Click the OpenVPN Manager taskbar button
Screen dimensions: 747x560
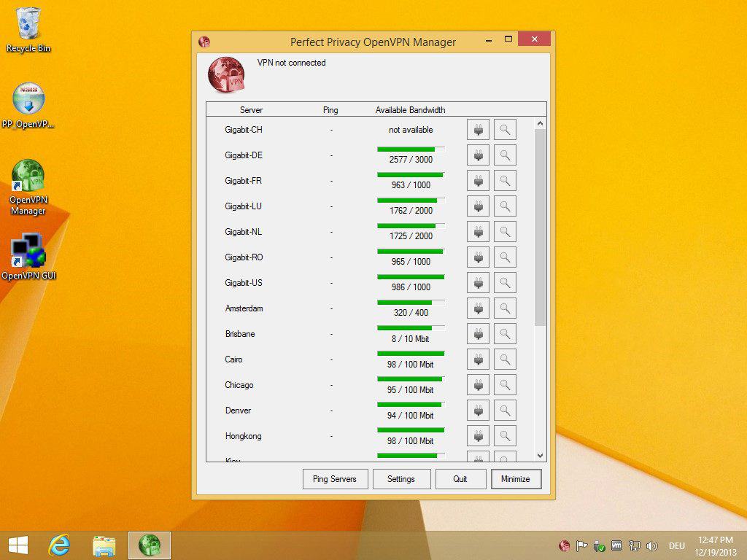(x=149, y=545)
